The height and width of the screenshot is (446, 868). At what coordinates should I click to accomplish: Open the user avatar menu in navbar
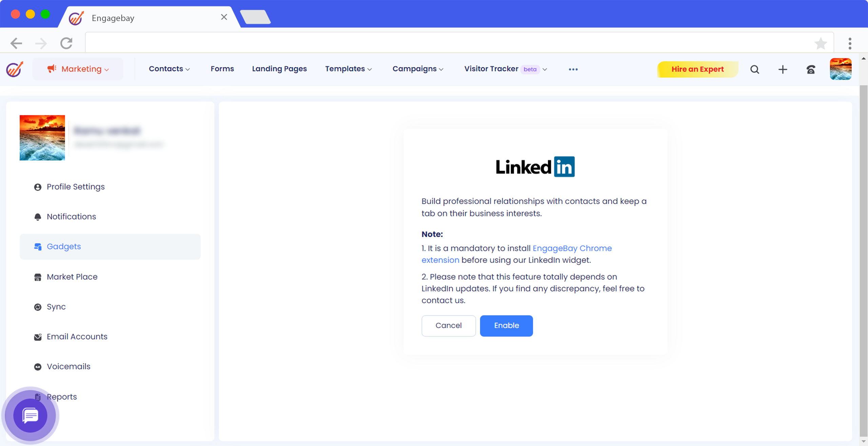841,69
